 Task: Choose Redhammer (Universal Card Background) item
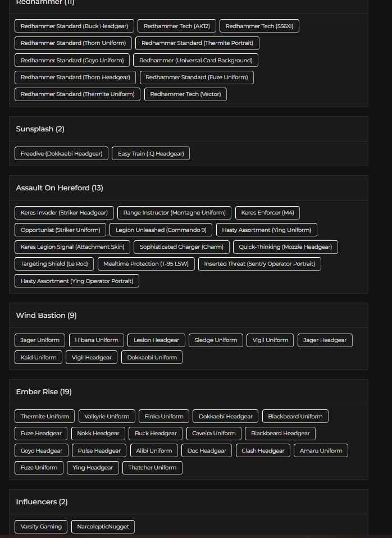click(x=195, y=60)
